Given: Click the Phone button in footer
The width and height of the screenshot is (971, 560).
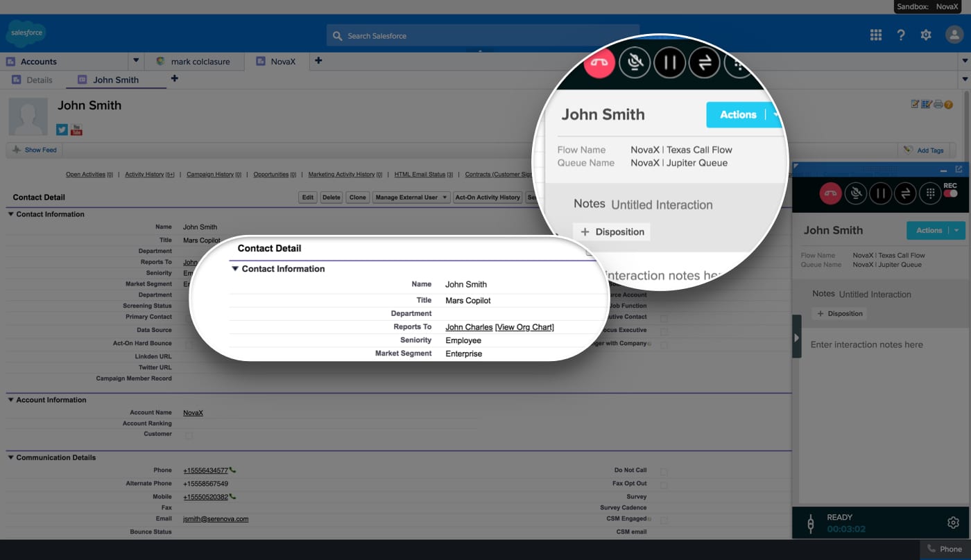Looking at the screenshot, I should point(945,549).
